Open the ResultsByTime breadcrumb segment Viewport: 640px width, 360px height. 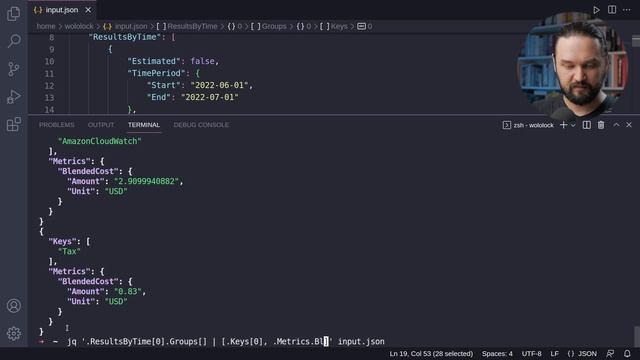click(x=187, y=26)
